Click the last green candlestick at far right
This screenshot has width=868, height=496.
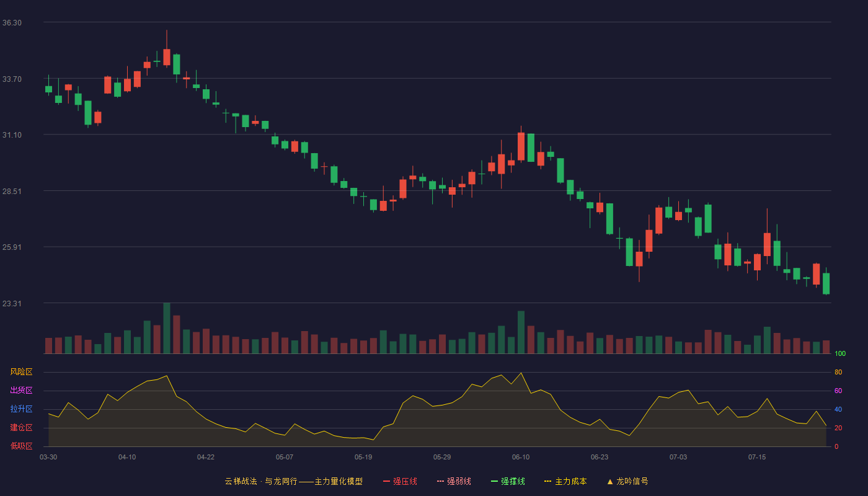point(826,283)
